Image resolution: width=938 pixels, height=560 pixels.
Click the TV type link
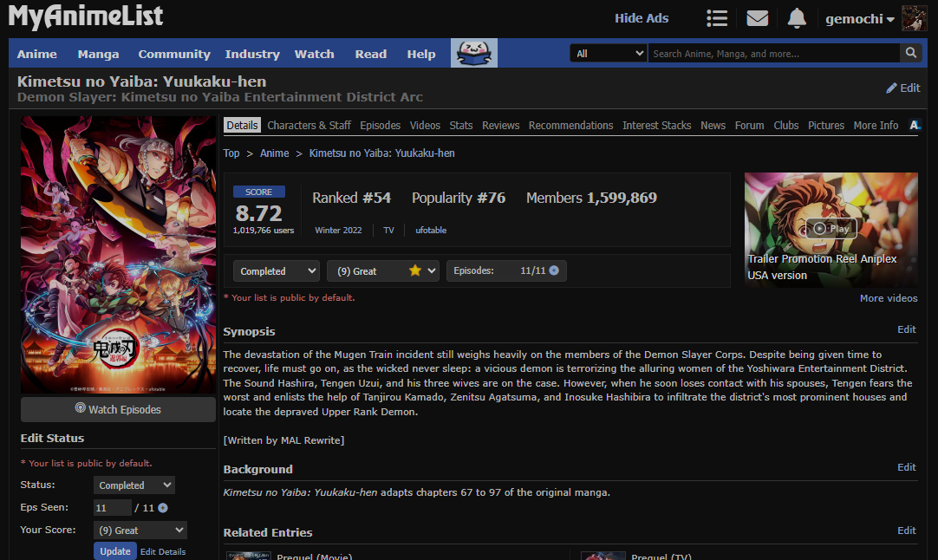(x=389, y=230)
